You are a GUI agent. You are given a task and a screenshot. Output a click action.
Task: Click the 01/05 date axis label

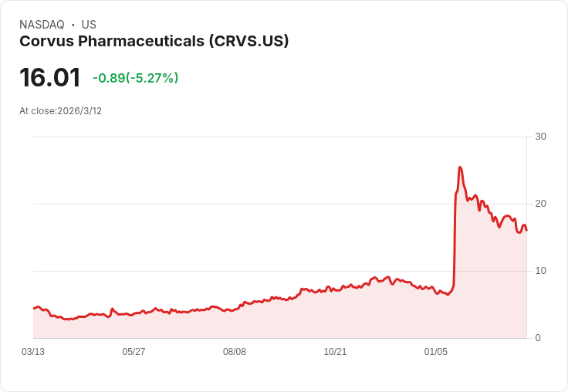(436, 351)
